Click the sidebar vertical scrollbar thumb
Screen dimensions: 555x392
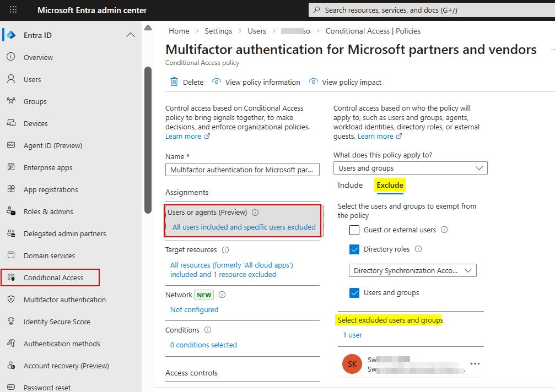[148, 140]
